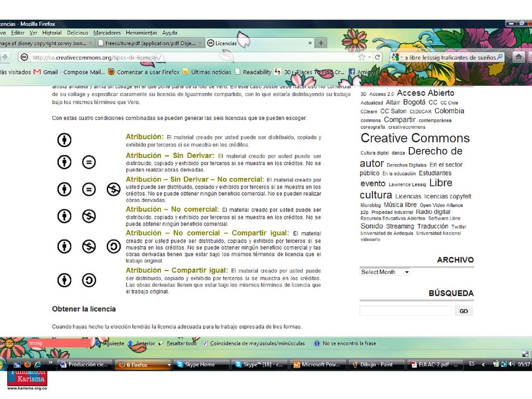Toggle Coincidencia de mayúsculas/minúsculas checkbox
The height and width of the screenshot is (399, 532).
(205, 343)
